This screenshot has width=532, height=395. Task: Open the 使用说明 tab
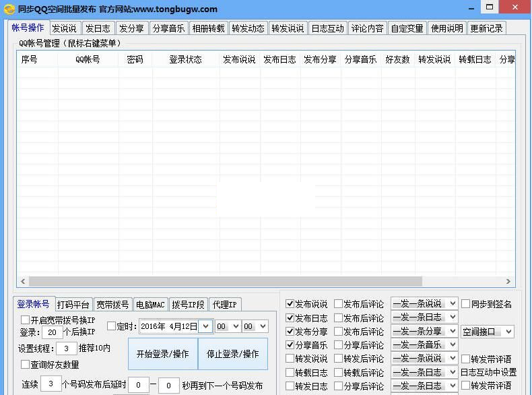[446, 28]
